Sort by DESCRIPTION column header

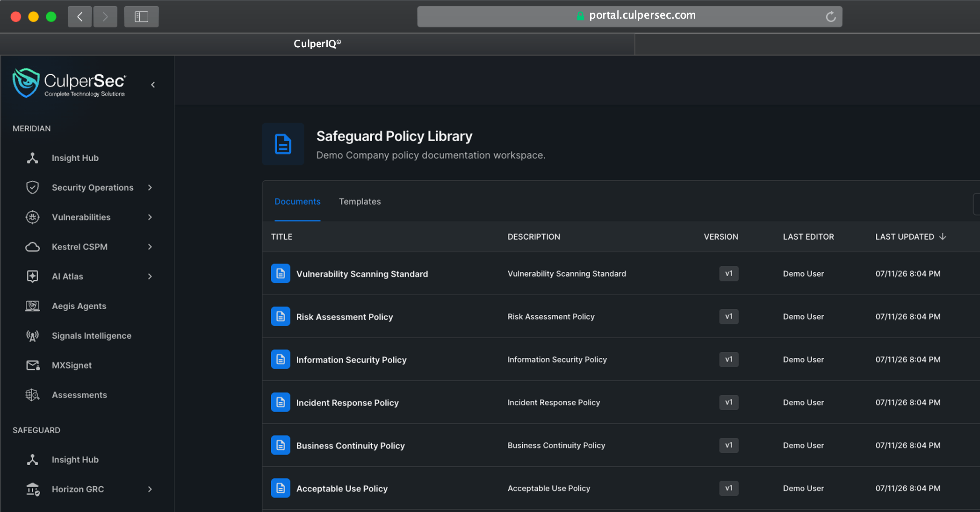(533, 237)
